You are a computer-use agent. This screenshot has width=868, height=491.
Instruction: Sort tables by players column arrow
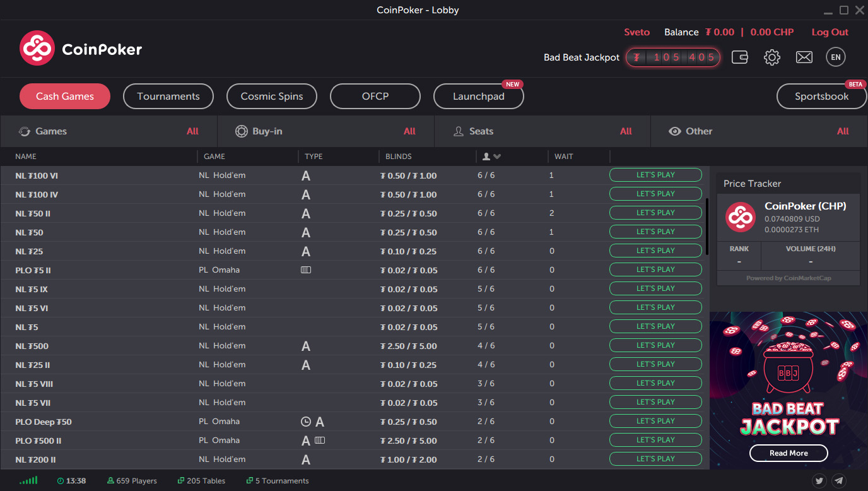pos(497,157)
